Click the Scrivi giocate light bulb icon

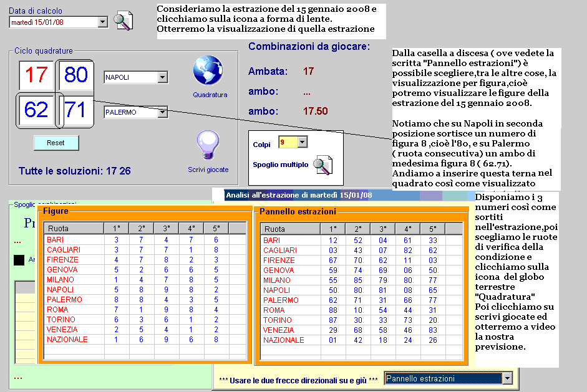[208, 145]
